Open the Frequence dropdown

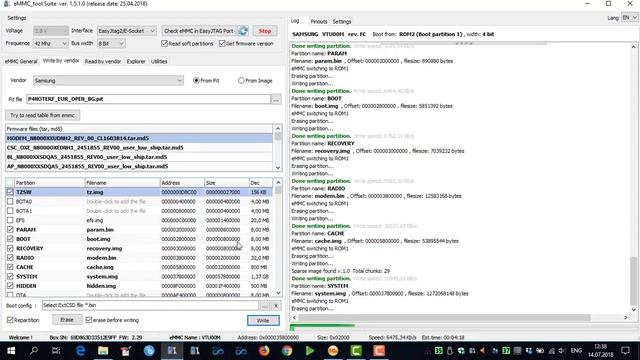[x=50, y=43]
